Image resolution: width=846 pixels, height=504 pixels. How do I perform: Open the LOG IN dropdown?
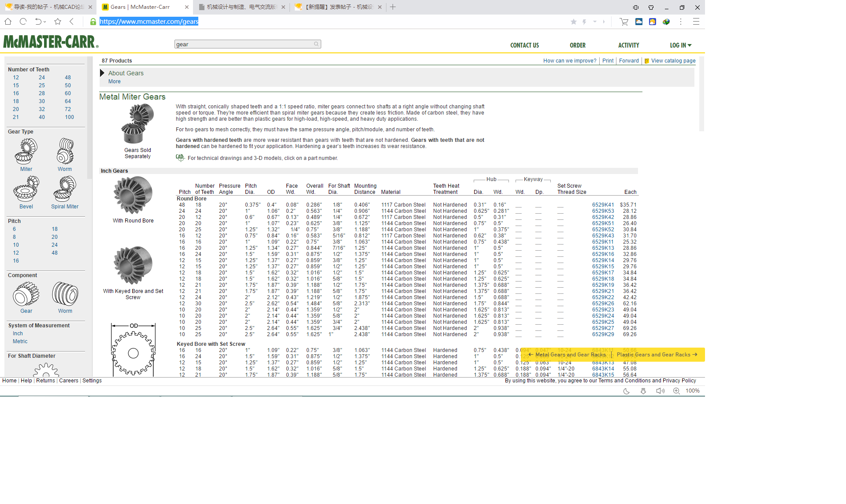pos(681,45)
